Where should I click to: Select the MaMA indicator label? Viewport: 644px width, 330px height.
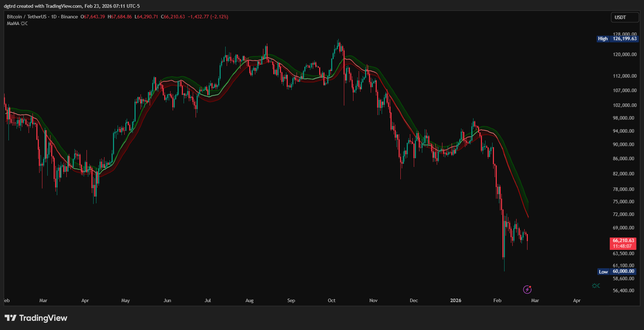click(13, 24)
